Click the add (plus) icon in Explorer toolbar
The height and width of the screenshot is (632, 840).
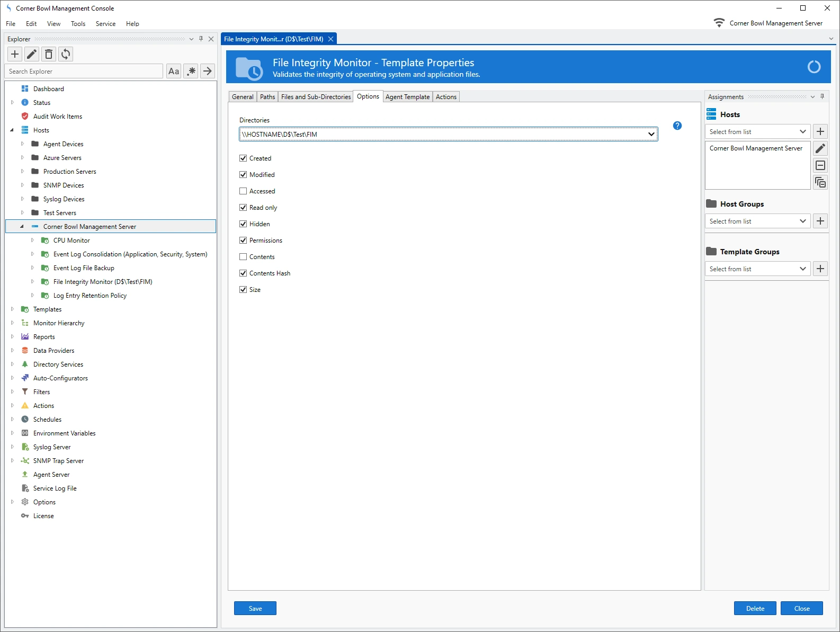tap(15, 54)
